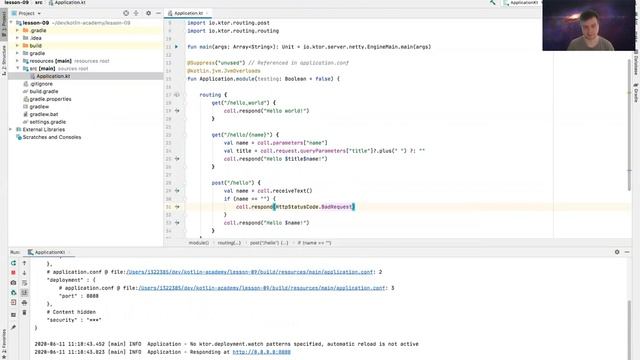Click the post("/hello") breadcrumb

[269, 243]
